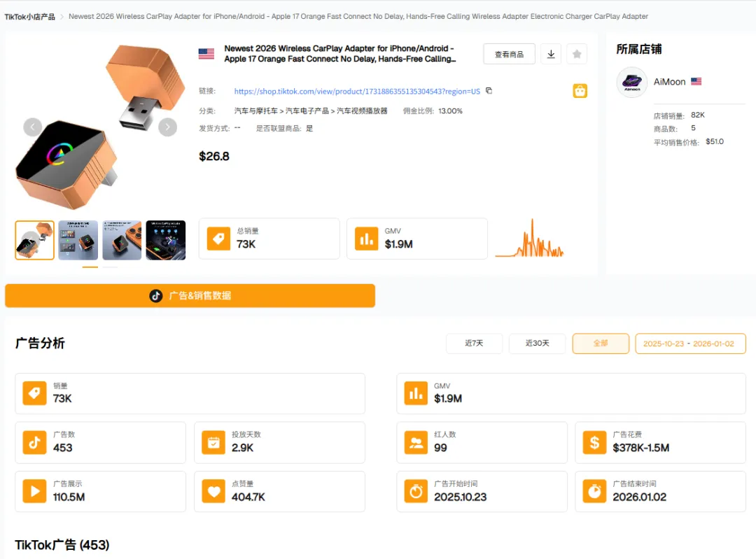756x559 pixels.
Task: Click the US flag beside product title
Action: coord(206,54)
